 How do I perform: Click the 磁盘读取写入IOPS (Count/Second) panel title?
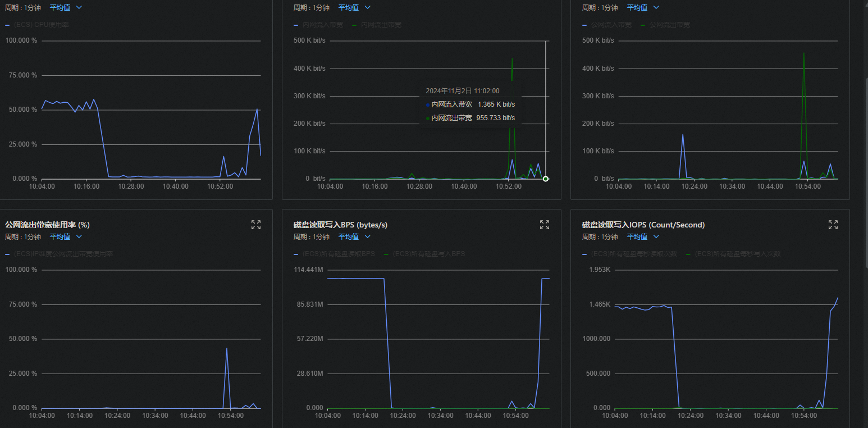(x=643, y=225)
